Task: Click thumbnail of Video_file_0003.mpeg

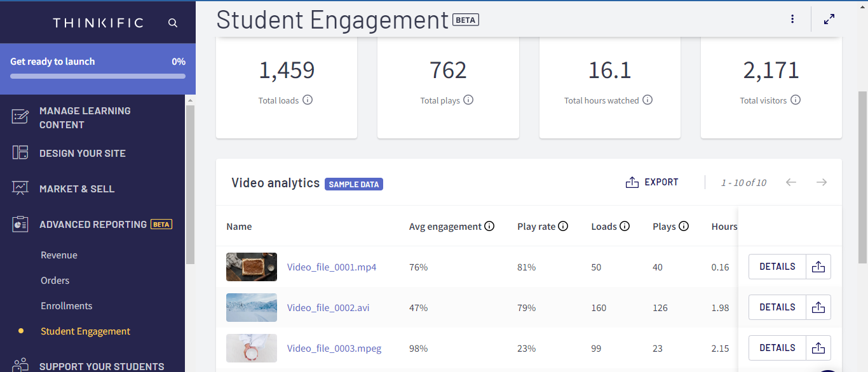Action: point(252,348)
